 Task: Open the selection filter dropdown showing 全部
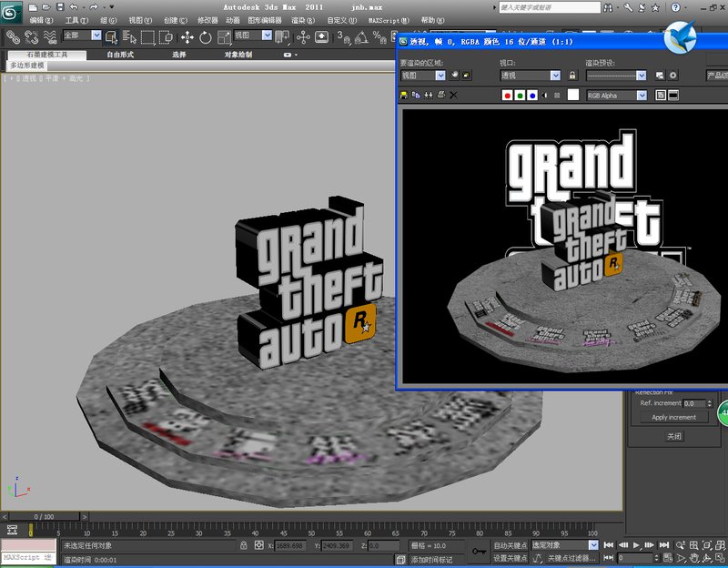(x=82, y=35)
